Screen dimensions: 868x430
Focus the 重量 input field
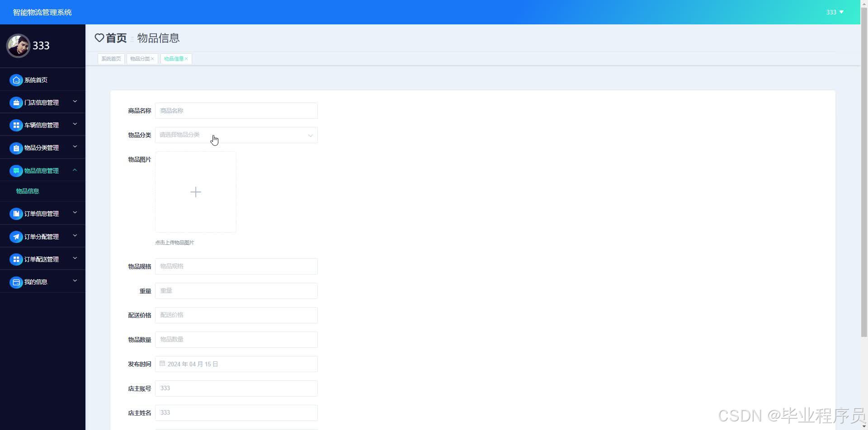point(236,291)
